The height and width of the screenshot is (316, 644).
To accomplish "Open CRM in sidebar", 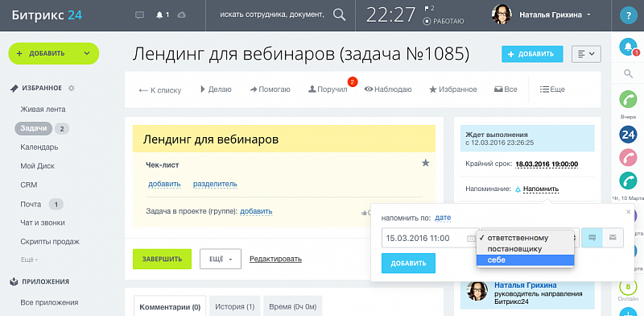I will (x=29, y=185).
